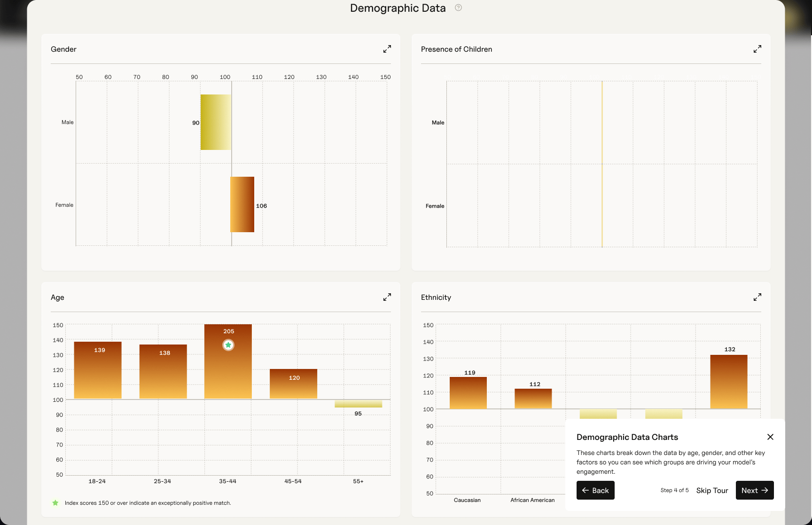Click the 'Demographic Data Charts' popup title

627,437
